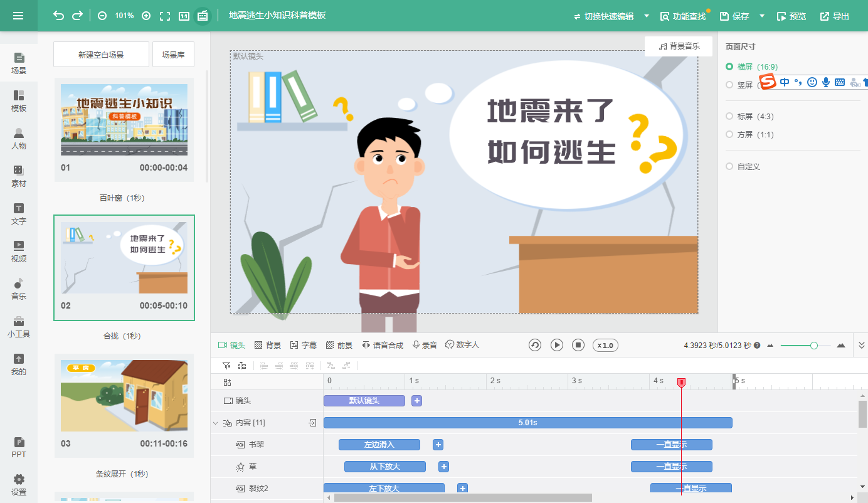
Task: Click the 背景音乐 button
Action: click(679, 46)
